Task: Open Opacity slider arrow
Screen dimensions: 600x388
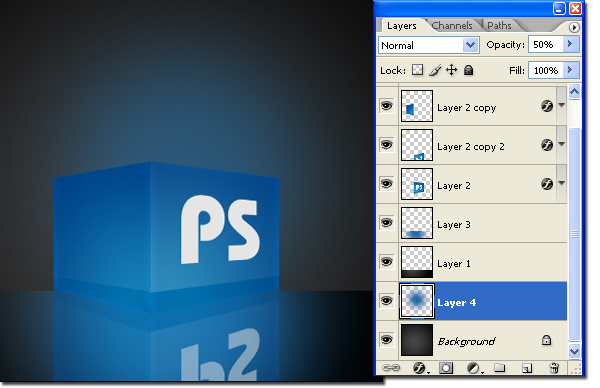Action: point(570,44)
